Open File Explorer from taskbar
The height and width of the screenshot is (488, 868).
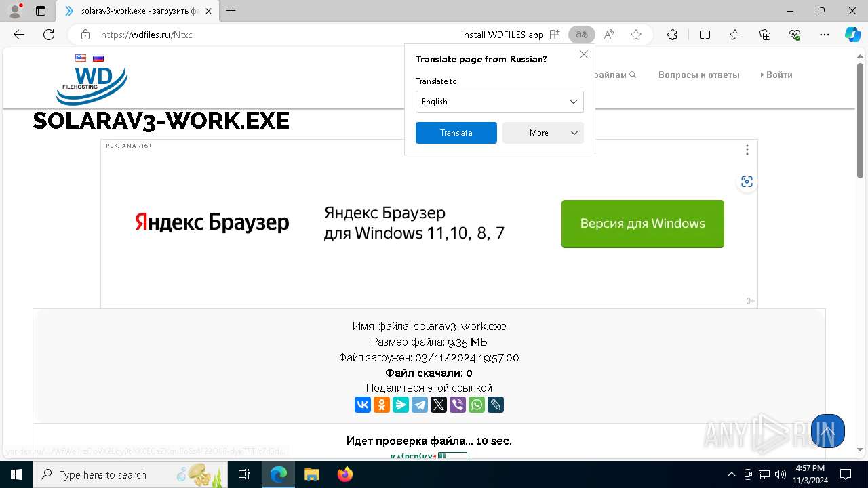(x=312, y=474)
